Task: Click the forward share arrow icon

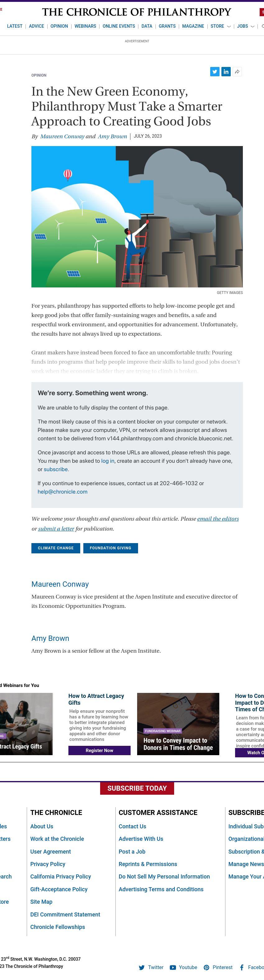Action: (237, 72)
